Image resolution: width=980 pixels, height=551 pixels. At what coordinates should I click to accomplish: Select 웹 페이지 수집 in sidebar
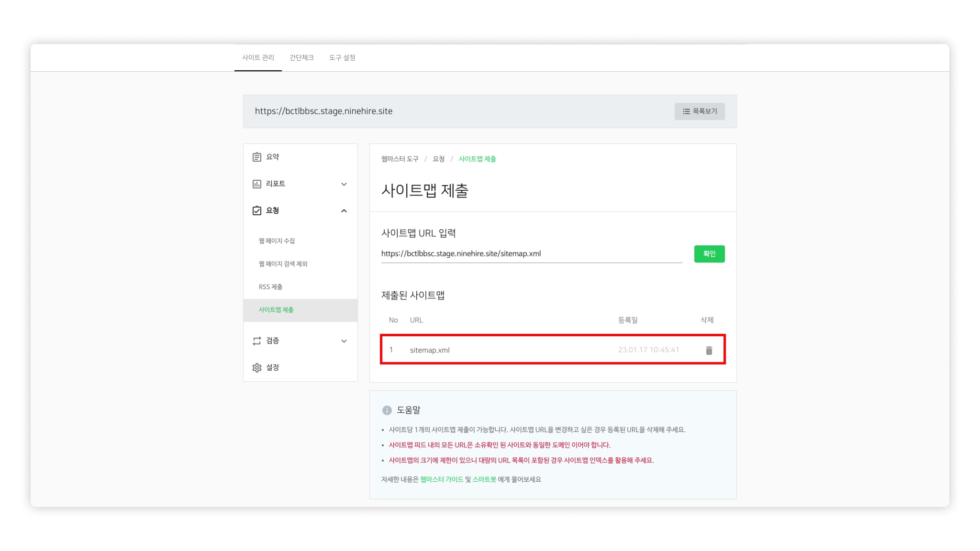[277, 241]
